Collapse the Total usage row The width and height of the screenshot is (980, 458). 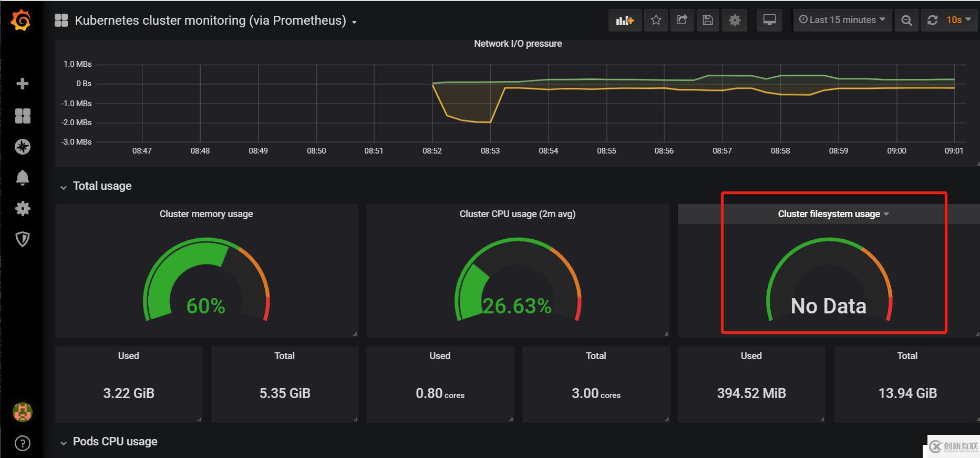[96, 186]
